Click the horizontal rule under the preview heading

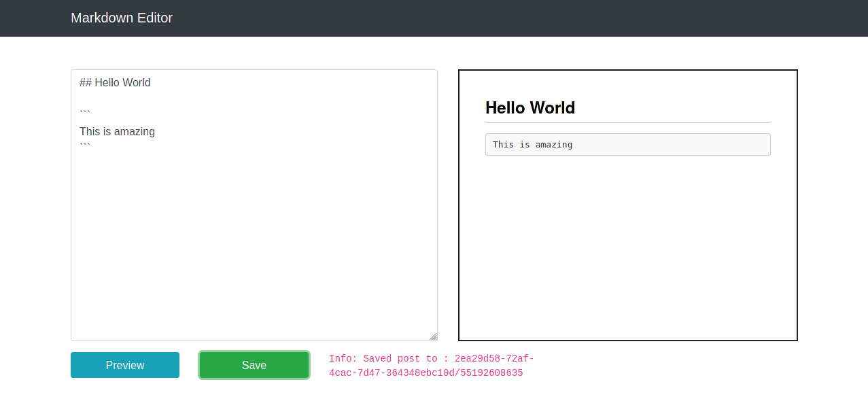[x=627, y=120]
